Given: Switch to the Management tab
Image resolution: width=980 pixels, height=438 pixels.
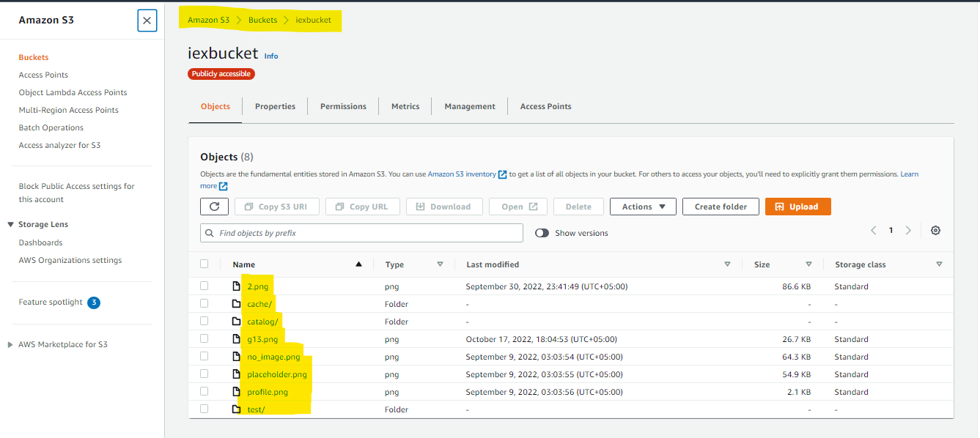Looking at the screenshot, I should pos(470,106).
